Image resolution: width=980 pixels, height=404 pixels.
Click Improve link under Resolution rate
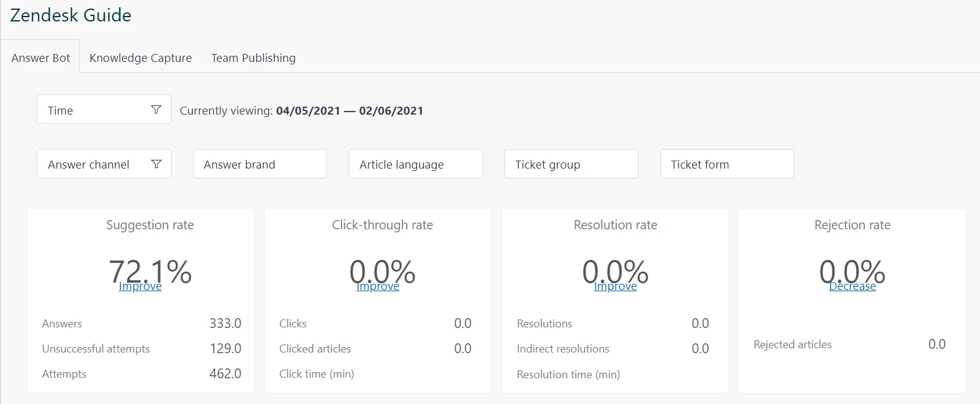(616, 286)
